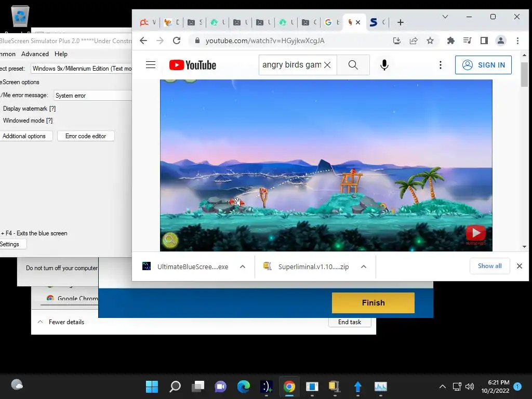The image size is (532, 399).
Task: Toggle Windowed mode option in BlueScreen Simulator
Action: pyautogui.click(x=28, y=121)
